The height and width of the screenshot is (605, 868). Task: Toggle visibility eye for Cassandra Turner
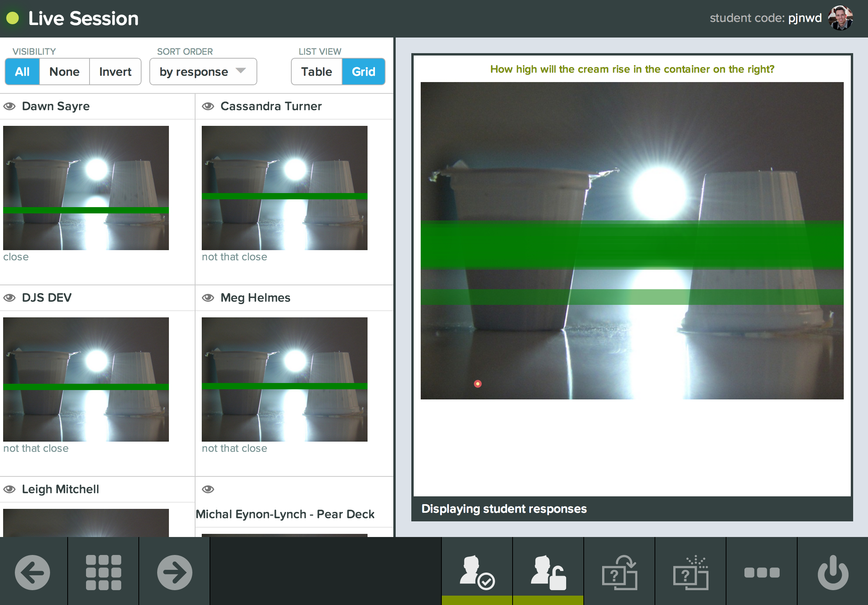(208, 106)
